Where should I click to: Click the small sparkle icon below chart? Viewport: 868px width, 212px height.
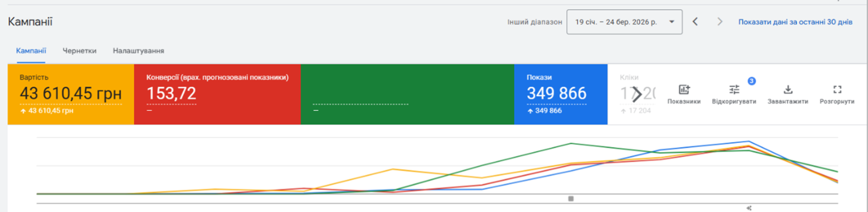(x=749, y=208)
